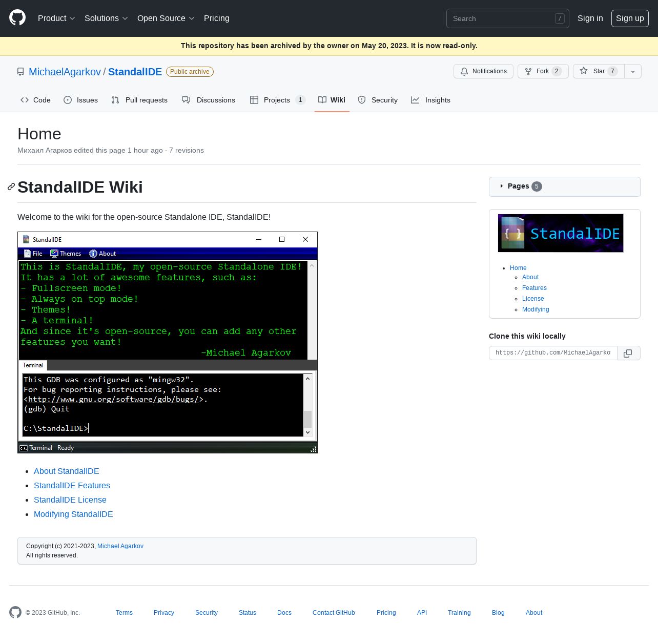Switch to the Projects tab
The image size is (658, 644).
click(277, 100)
